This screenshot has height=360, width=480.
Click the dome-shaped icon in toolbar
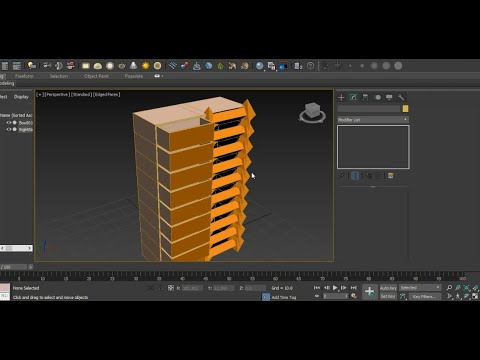click(98, 66)
